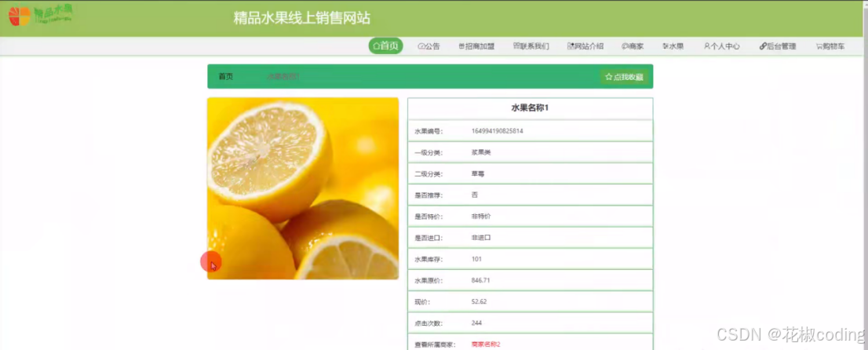The height and width of the screenshot is (350, 868).
Task: Click the 水果编号 label
Action: [429, 131]
